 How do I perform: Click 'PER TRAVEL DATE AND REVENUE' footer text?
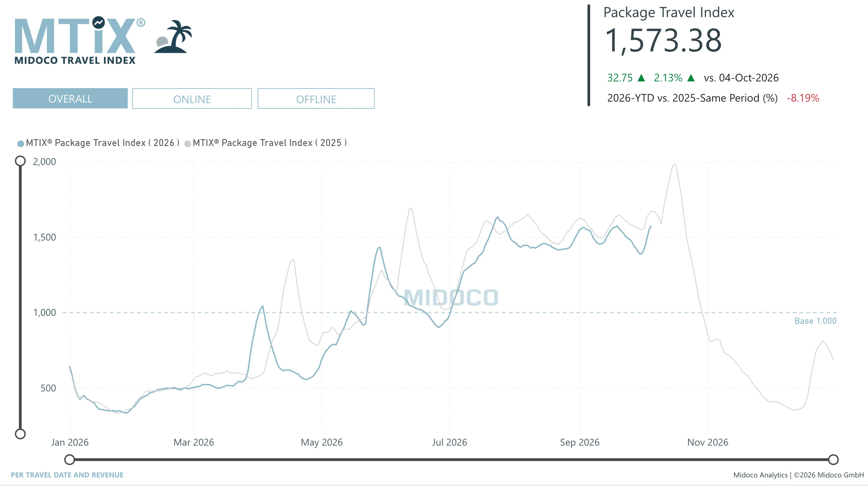point(67,475)
